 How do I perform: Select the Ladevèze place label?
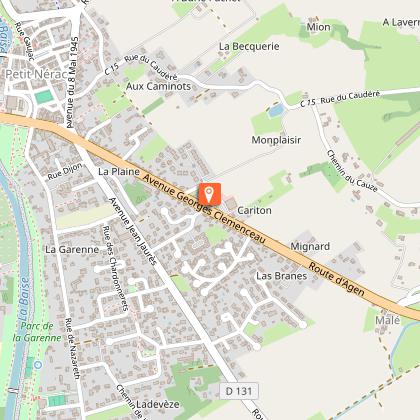(x=158, y=404)
